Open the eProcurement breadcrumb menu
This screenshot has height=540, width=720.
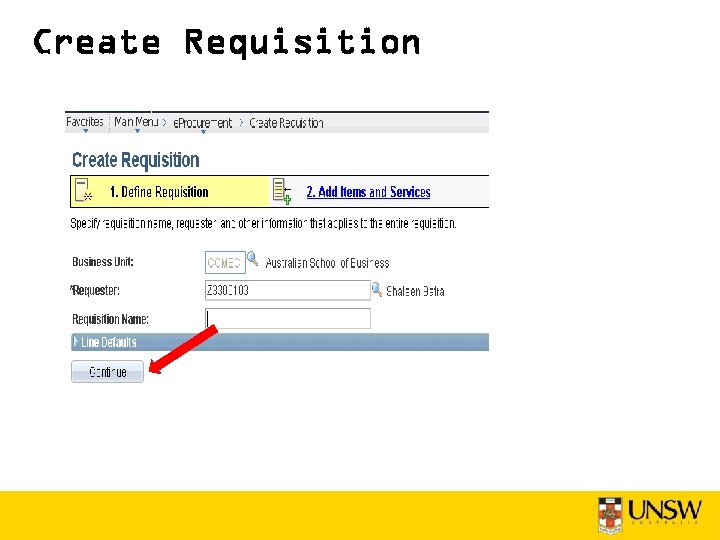202,123
